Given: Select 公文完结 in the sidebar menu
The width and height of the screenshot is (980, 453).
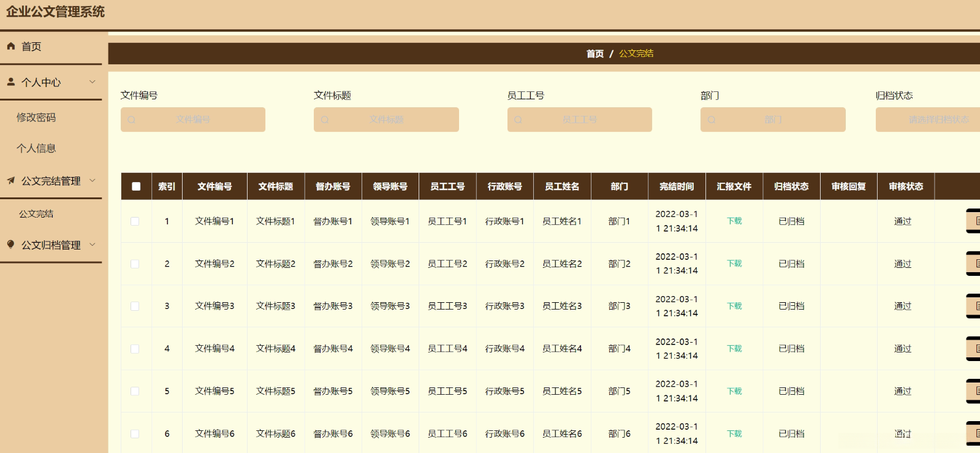Looking at the screenshot, I should (x=36, y=214).
